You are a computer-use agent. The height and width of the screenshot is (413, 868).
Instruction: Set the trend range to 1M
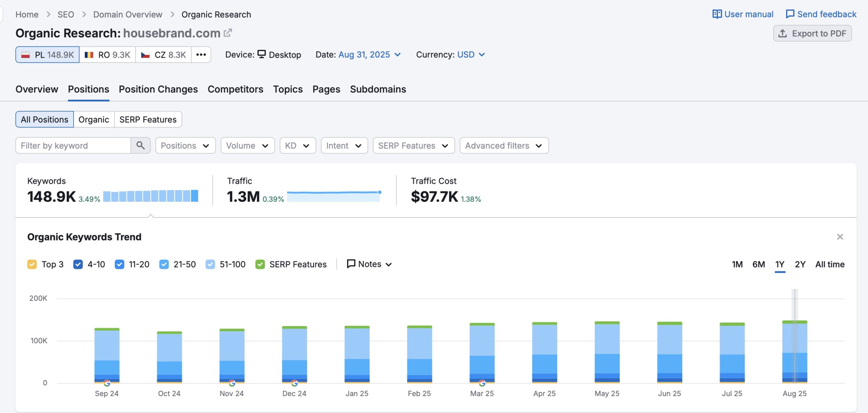pyautogui.click(x=737, y=264)
